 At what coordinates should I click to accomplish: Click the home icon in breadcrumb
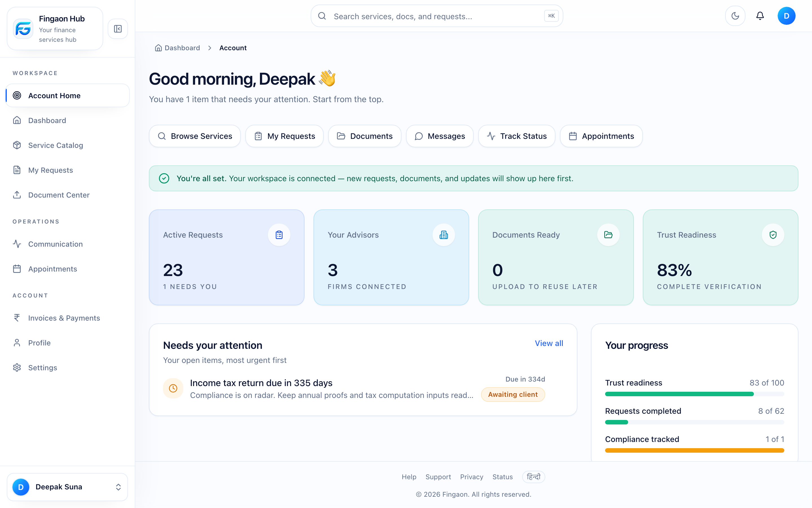coord(158,48)
